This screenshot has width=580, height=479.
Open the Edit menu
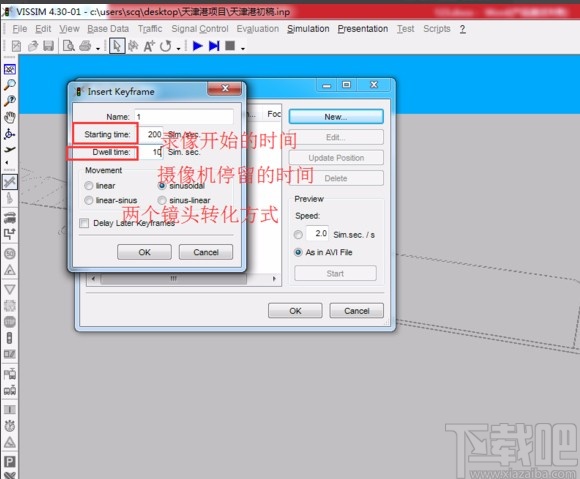point(43,29)
